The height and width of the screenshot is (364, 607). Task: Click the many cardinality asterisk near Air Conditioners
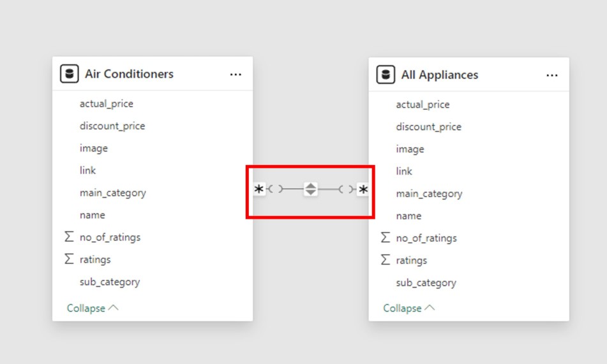pos(259,189)
